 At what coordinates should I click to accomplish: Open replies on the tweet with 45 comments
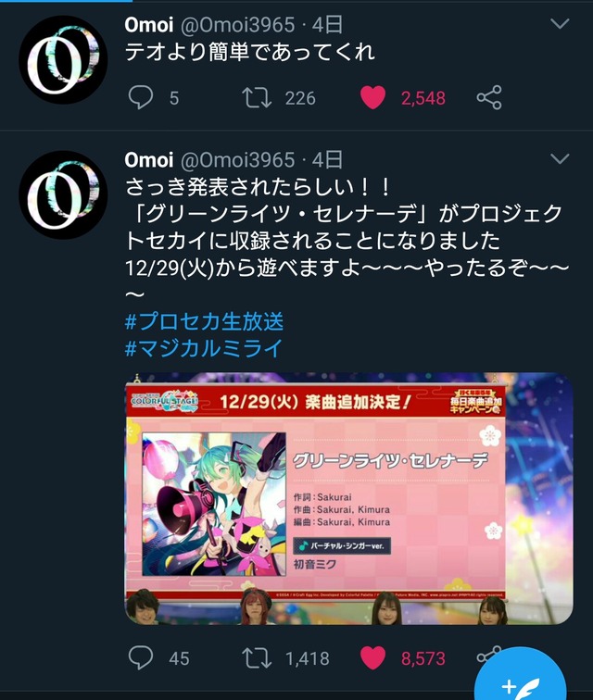tap(141, 657)
